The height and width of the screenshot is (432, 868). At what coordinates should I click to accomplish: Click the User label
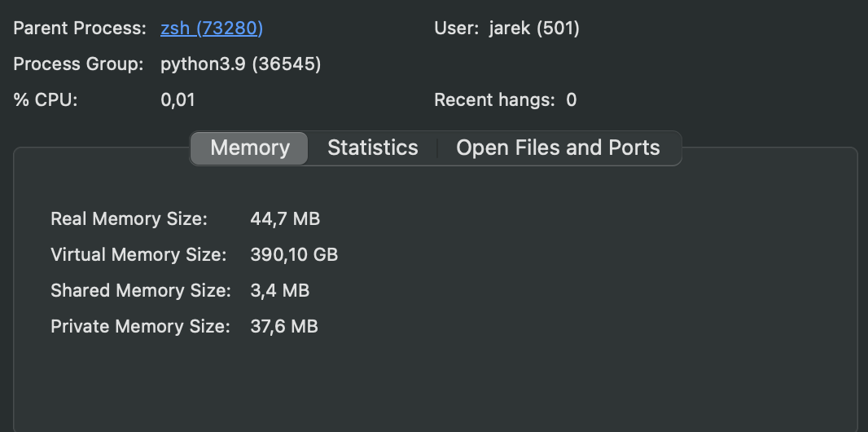point(456,29)
